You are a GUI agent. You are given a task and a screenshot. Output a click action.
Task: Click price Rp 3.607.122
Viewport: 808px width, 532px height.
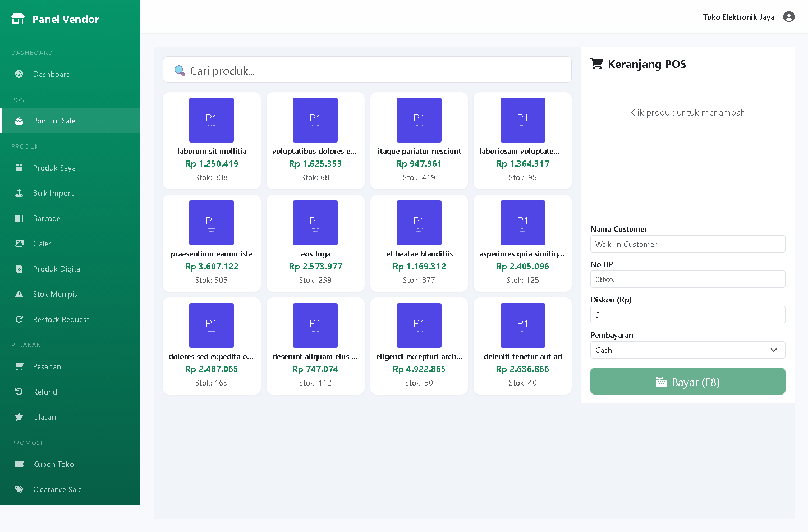coord(212,267)
